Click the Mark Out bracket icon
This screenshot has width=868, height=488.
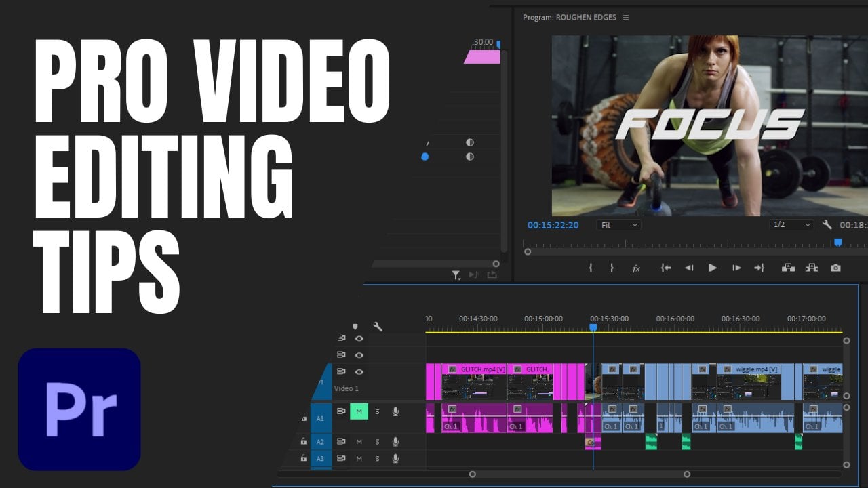click(x=612, y=268)
